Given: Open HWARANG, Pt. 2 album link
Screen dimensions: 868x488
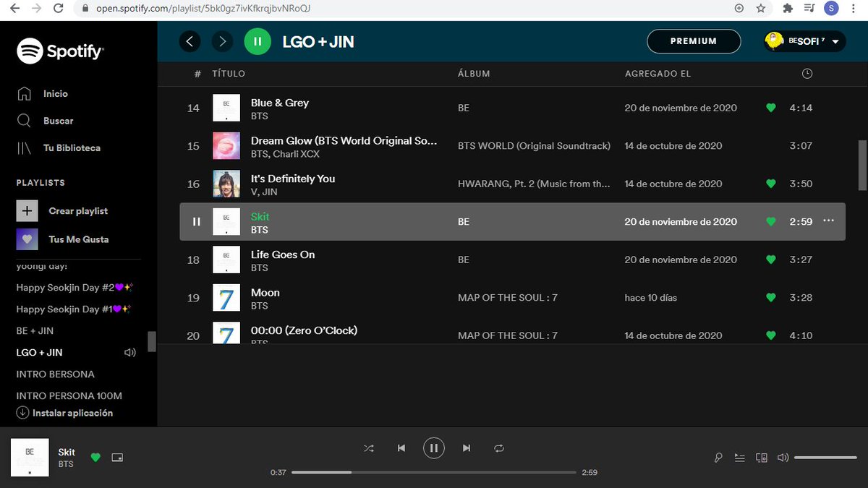Looking at the screenshot, I should point(534,184).
